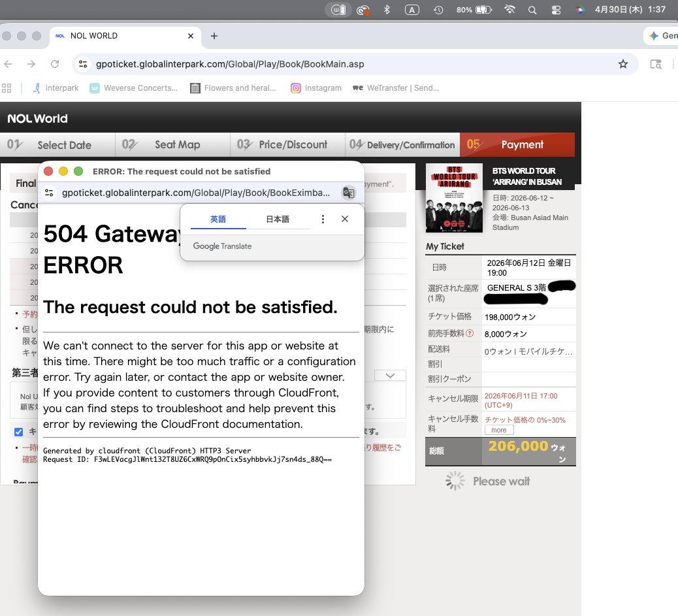The width and height of the screenshot is (678, 616).
Task: Click the more button for cancellation fee
Action: (x=499, y=430)
